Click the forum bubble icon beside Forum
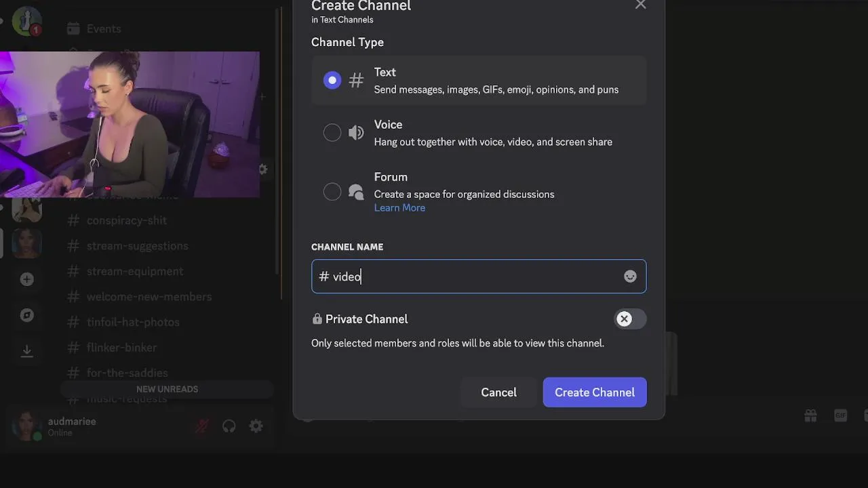This screenshot has width=868, height=488. pyautogui.click(x=356, y=192)
